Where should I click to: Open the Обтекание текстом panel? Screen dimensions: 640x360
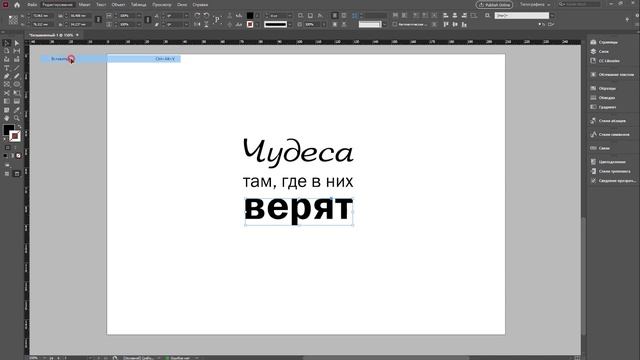[x=612, y=75]
